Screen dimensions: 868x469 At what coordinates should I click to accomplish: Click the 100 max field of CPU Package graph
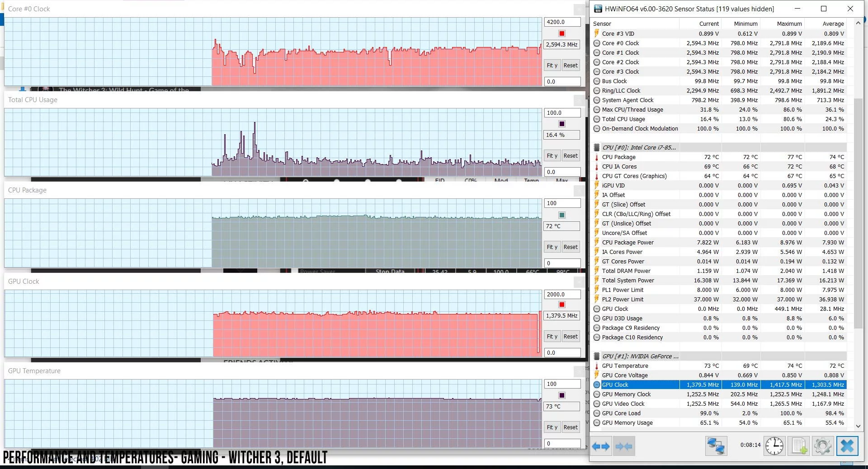[x=562, y=203]
